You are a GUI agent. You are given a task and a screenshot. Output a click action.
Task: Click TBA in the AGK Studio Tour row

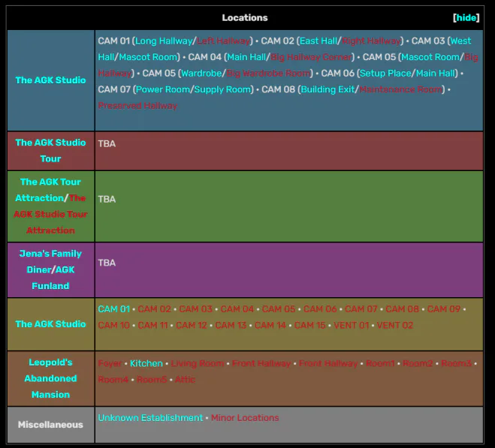(x=107, y=144)
